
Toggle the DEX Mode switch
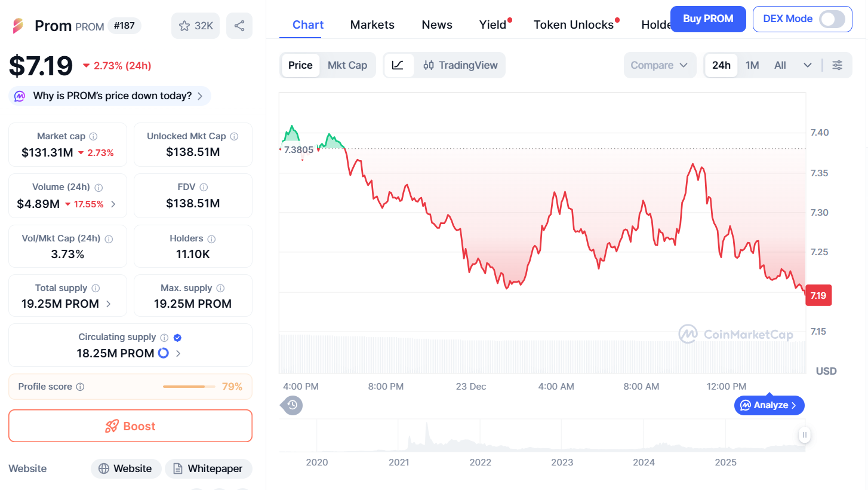click(x=832, y=19)
